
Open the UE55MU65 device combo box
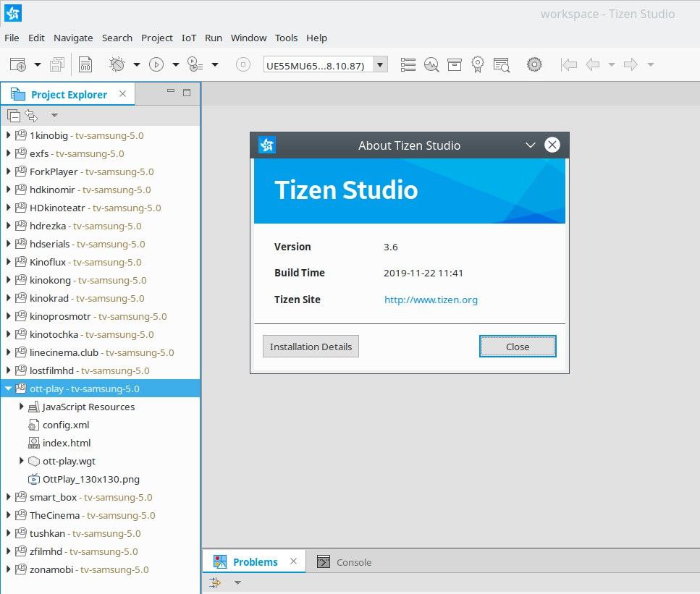click(326, 65)
